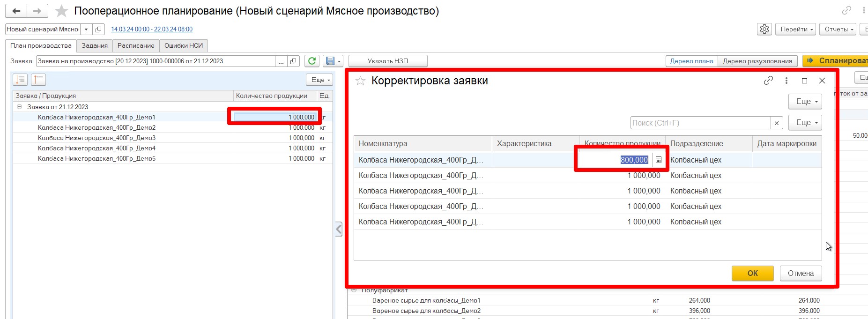Click the save diskette icon
Image resolution: width=868 pixels, height=319 pixels.
330,61
